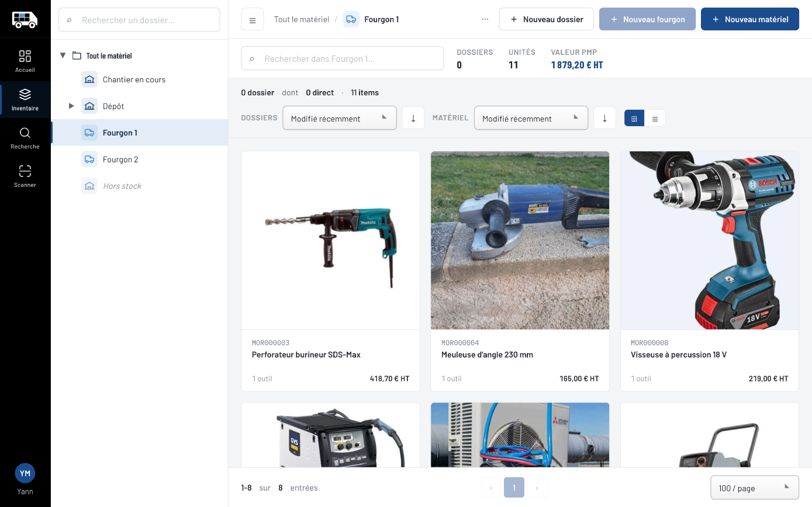This screenshot has height=507, width=812.
Task: Open Yann's user avatar menu
Action: 25,473
